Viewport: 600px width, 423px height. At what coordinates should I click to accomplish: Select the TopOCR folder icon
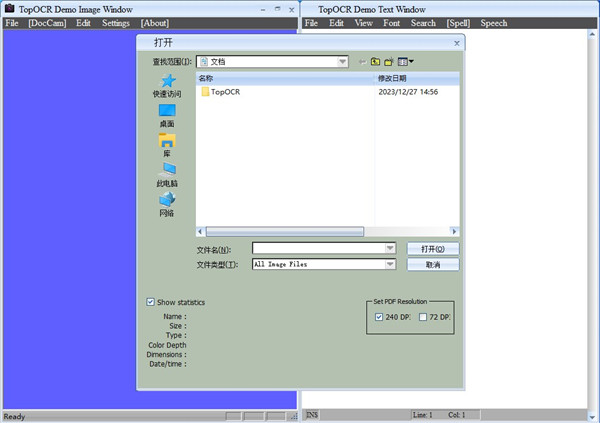[x=205, y=92]
